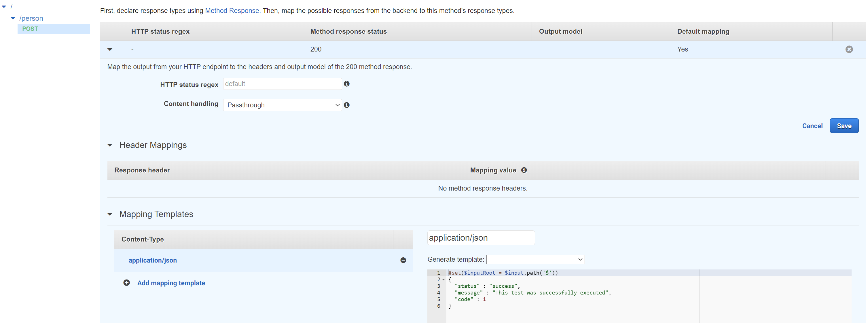The height and width of the screenshot is (323, 868).
Task: Select the application/json content type row
Action: (x=264, y=261)
